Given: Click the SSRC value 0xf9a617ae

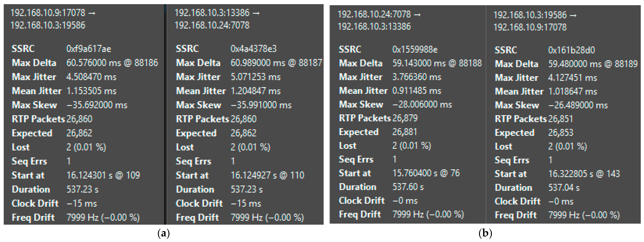Looking at the screenshot, I should pyautogui.click(x=89, y=49).
